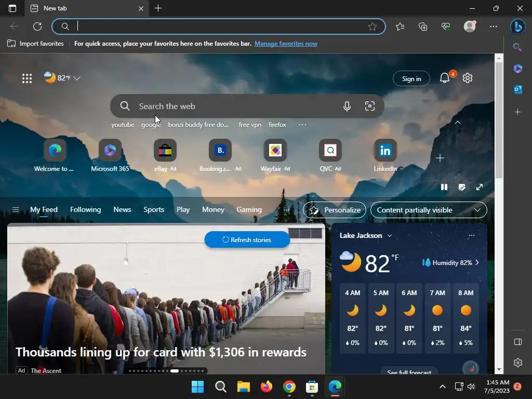
Task: Click Import favorites button
Action: pyautogui.click(x=35, y=44)
